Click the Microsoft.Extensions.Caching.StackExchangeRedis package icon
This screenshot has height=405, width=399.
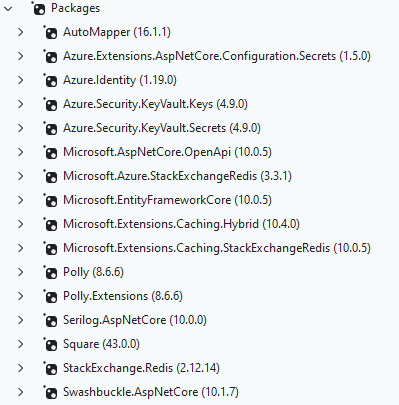tap(50, 248)
